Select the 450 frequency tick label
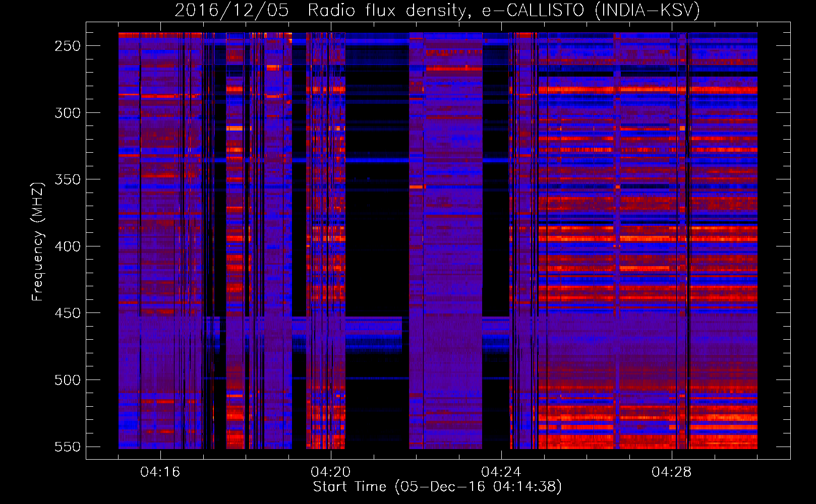This screenshot has height=504, width=816. [x=68, y=313]
